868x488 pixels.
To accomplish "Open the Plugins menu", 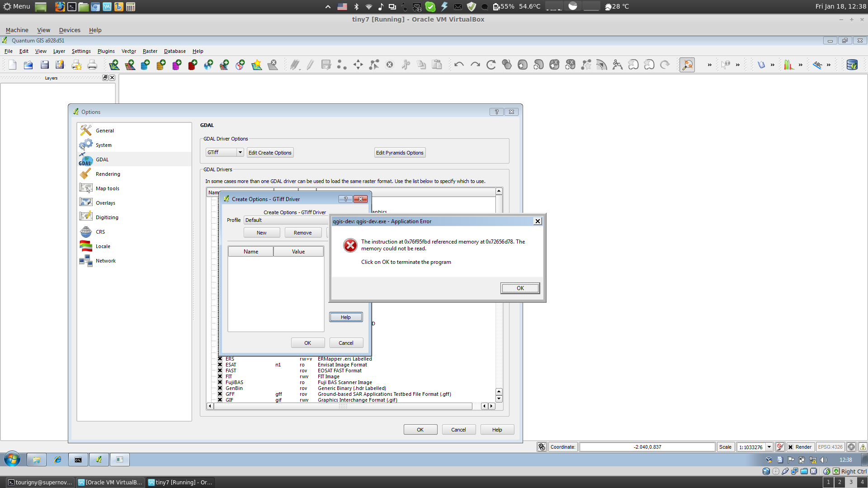I will (x=106, y=51).
